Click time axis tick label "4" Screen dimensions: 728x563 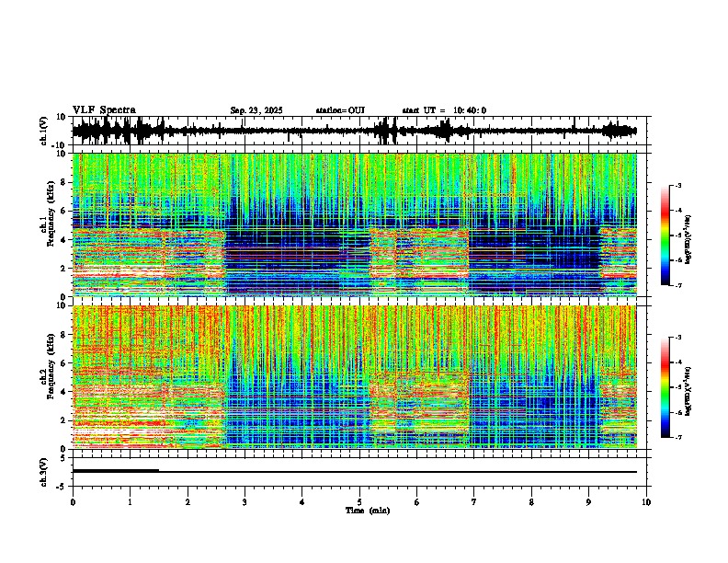click(301, 502)
